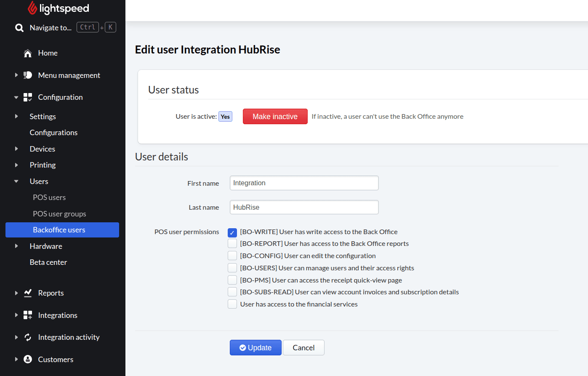Screen dimensions: 588x376
Task: Disable the BO-WRITE write access checkbox
Action: 232,232
